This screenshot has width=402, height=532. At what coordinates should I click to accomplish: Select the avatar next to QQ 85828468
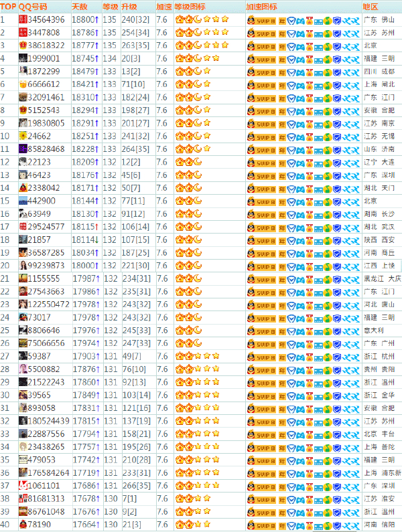click(23, 149)
